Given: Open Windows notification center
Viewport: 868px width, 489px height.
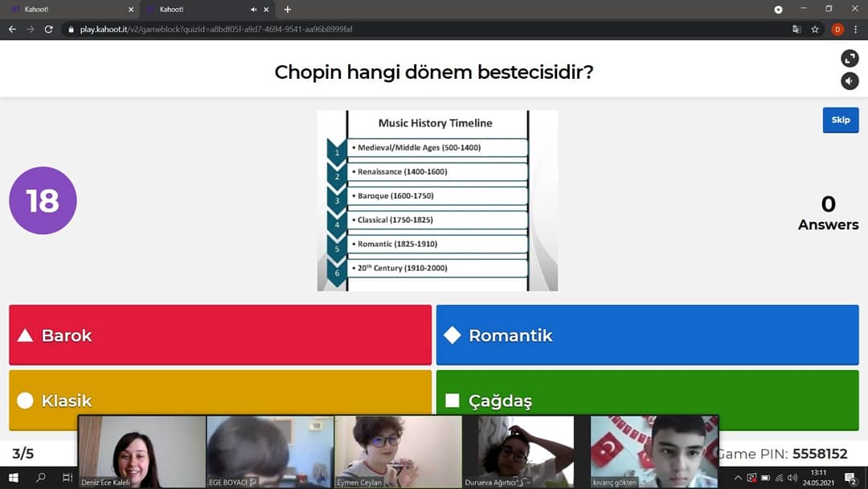Looking at the screenshot, I should [x=851, y=478].
